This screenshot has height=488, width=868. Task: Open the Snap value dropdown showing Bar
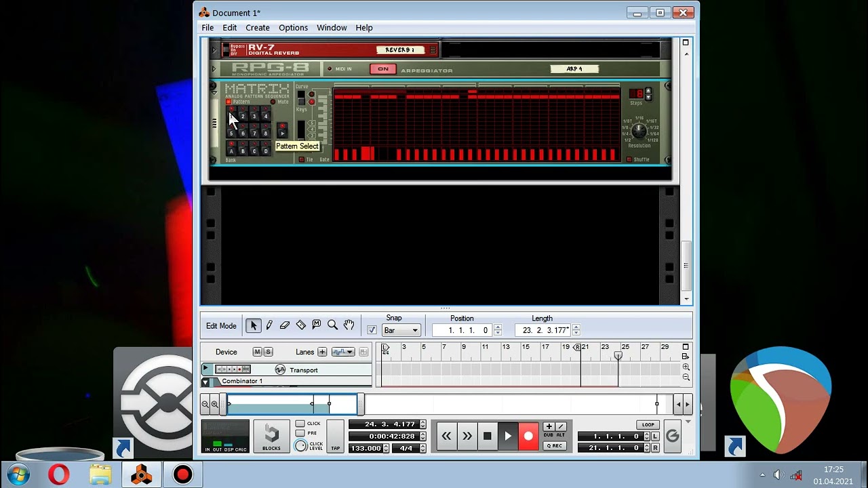click(x=401, y=330)
